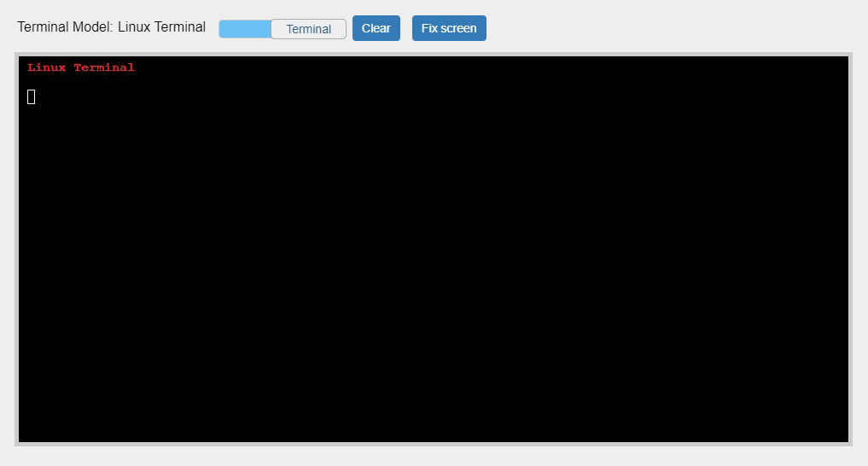868x466 pixels.
Task: Click the word 'Clear' to wipe terminal output
Action: [x=376, y=28]
